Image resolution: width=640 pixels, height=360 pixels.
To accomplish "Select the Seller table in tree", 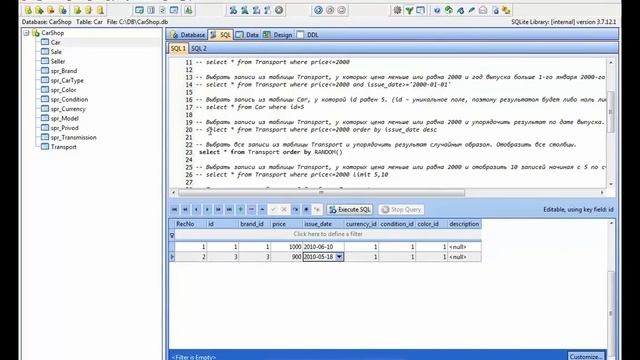I will [x=58, y=61].
